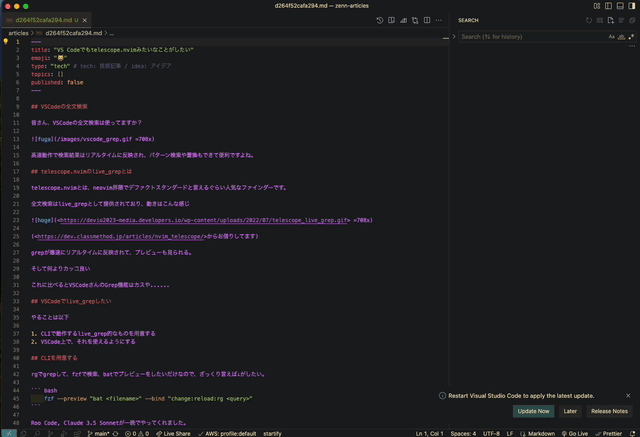Close the d264f52cafa294.md tab
This screenshot has width=640, height=437.
[85, 20]
